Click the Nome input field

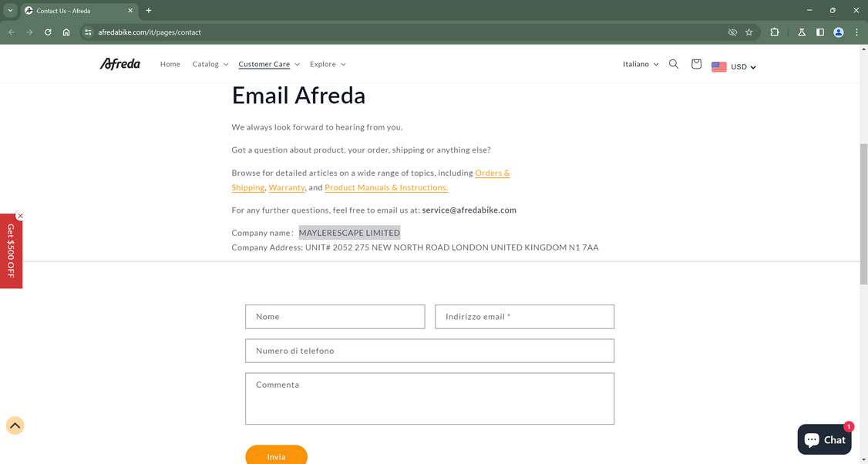(335, 317)
